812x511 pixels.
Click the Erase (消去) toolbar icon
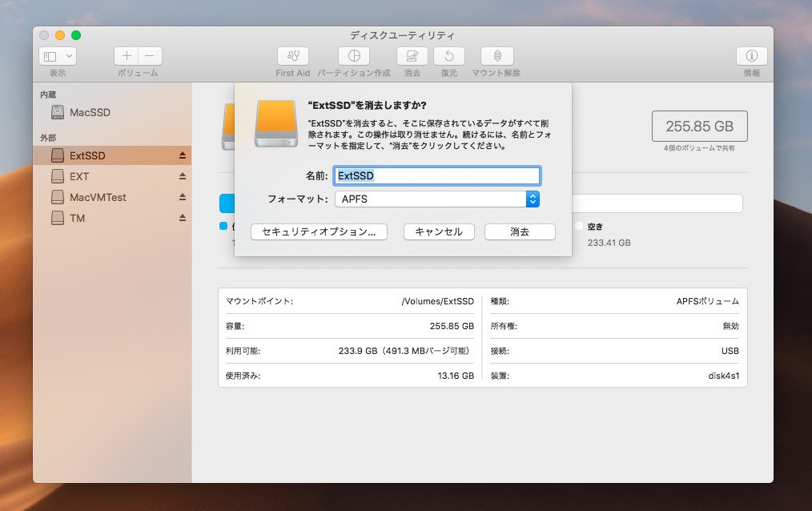[x=412, y=56]
